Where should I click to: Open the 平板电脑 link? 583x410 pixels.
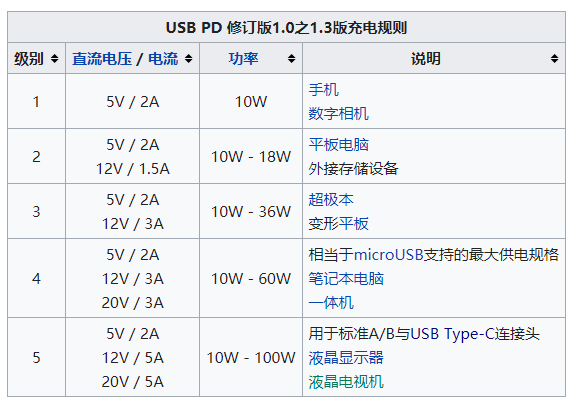coord(338,145)
